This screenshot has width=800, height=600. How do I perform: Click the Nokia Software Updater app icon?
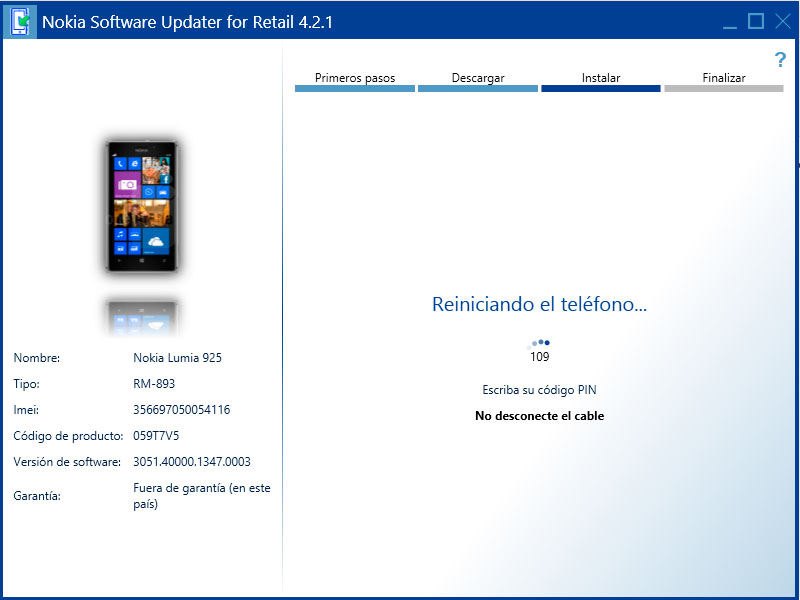(x=19, y=21)
